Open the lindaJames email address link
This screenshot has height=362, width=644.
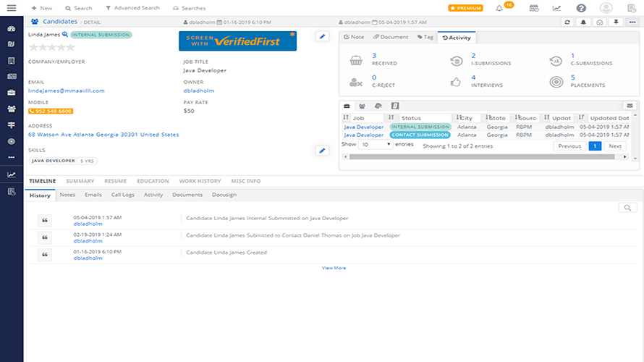click(x=66, y=90)
